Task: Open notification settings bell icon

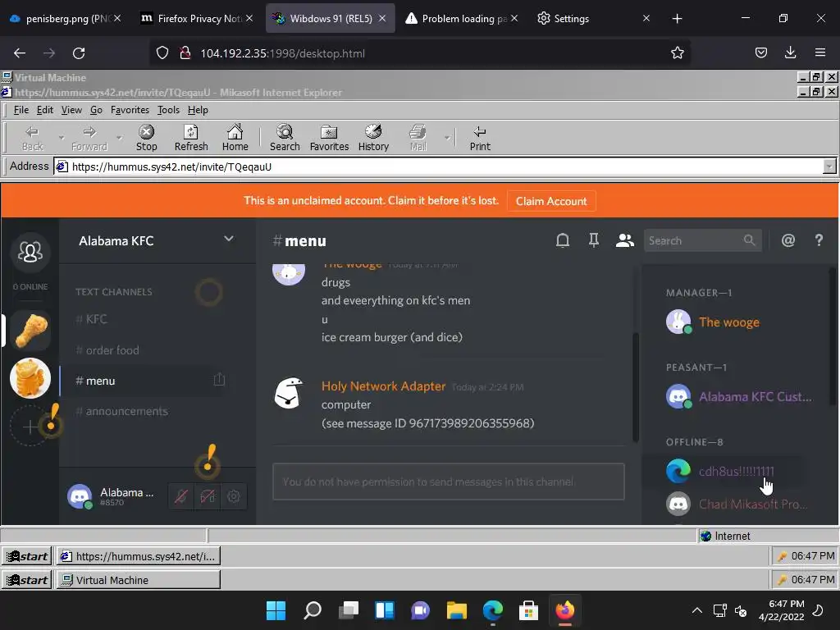Action: pyautogui.click(x=563, y=240)
